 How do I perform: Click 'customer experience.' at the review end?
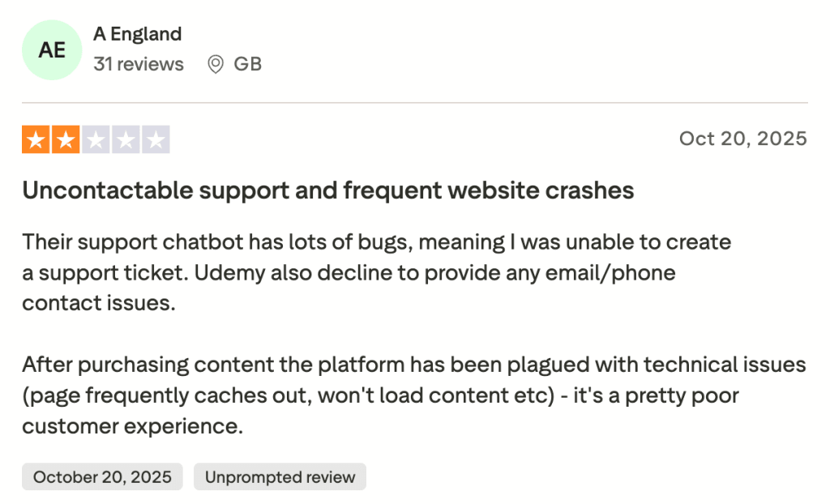(x=132, y=426)
